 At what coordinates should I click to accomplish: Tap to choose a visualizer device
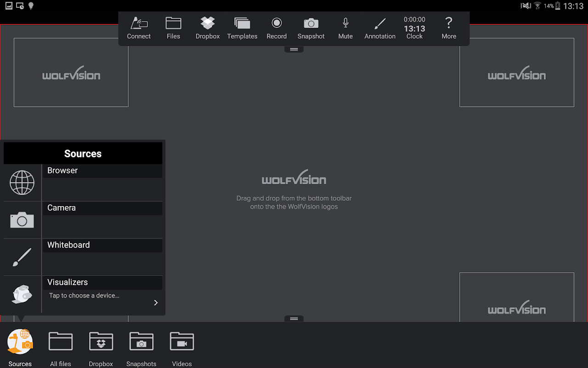84,296
